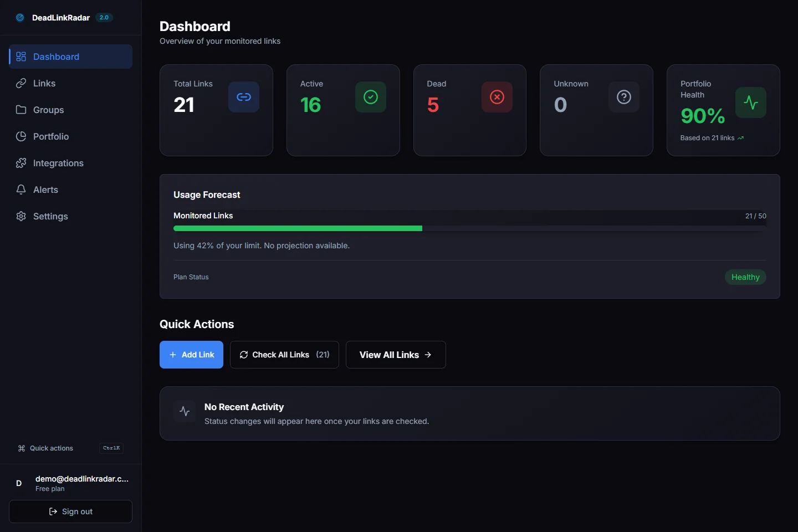This screenshot has width=798, height=532.
Task: Open View All Links
Action: coord(396,355)
